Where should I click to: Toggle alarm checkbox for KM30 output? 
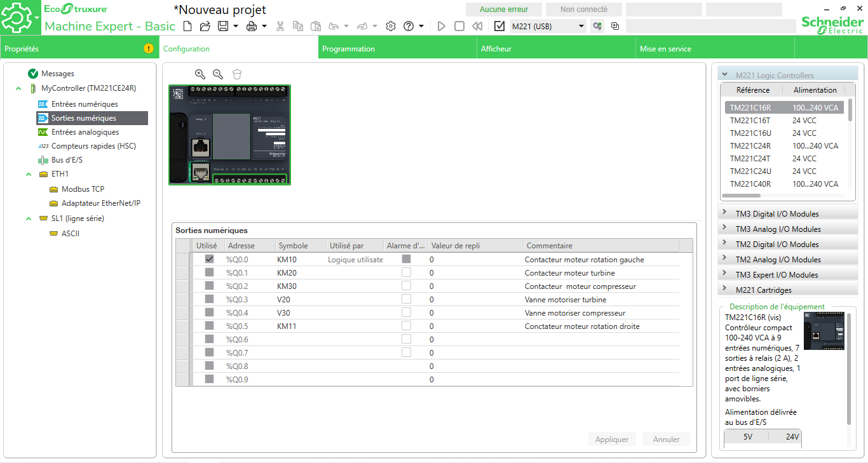tap(406, 286)
